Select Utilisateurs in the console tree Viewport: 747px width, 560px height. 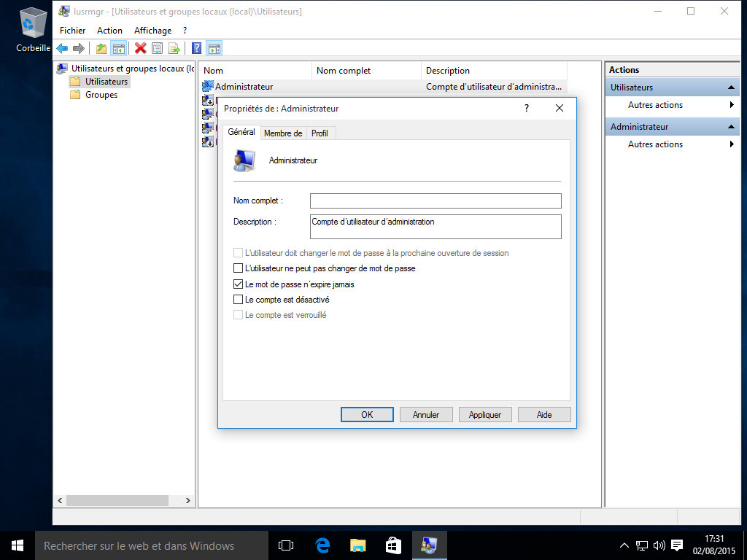coord(107,82)
